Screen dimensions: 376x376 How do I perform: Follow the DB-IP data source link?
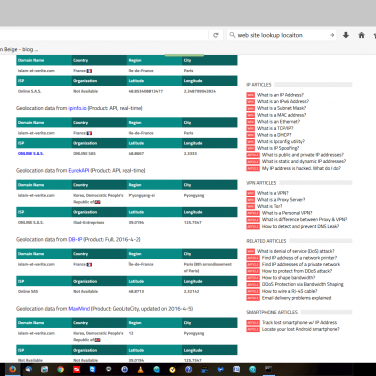click(75, 239)
